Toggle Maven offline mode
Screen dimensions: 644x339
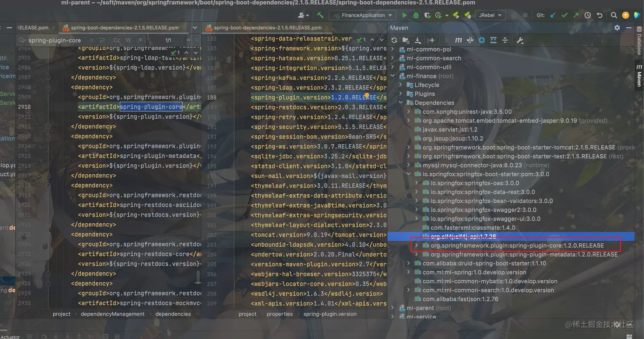470,40
